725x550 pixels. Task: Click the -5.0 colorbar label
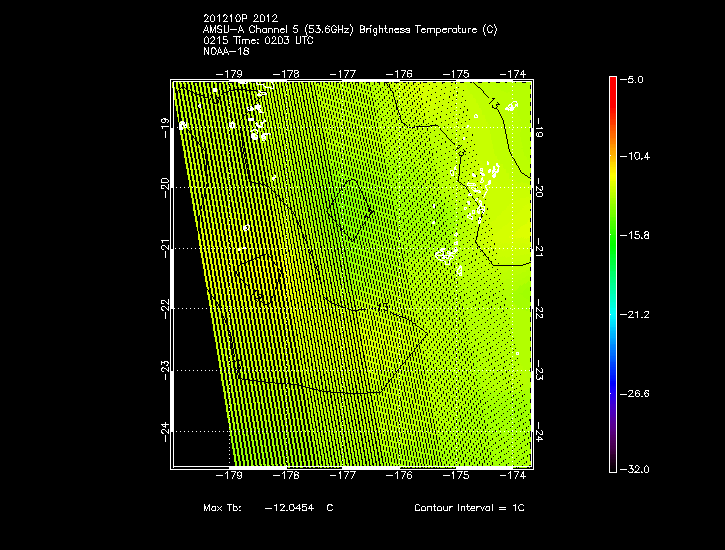(635, 78)
